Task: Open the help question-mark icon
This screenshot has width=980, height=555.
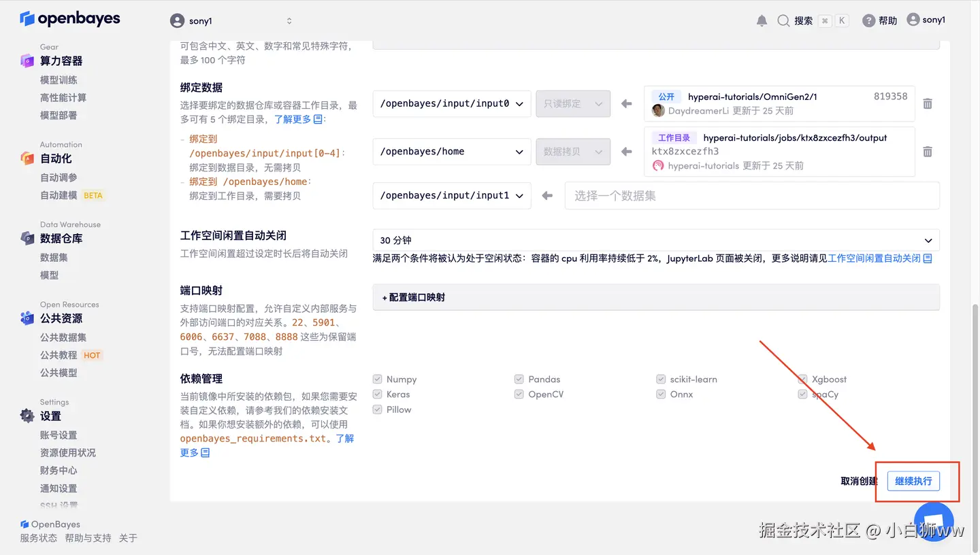Action: (868, 21)
